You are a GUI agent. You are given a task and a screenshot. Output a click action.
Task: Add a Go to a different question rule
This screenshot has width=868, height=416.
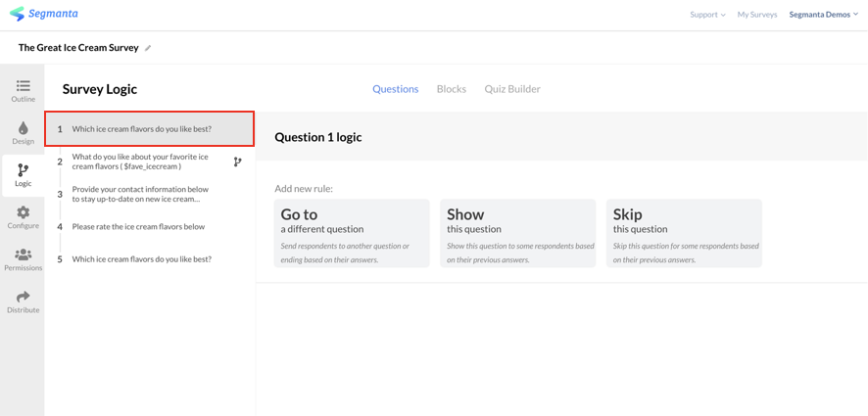point(352,233)
